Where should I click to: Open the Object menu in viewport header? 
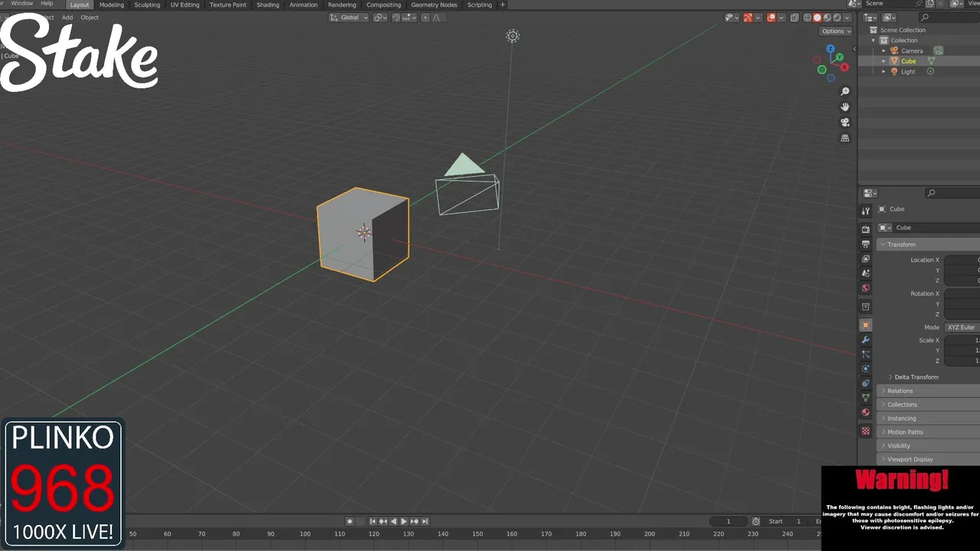90,18
